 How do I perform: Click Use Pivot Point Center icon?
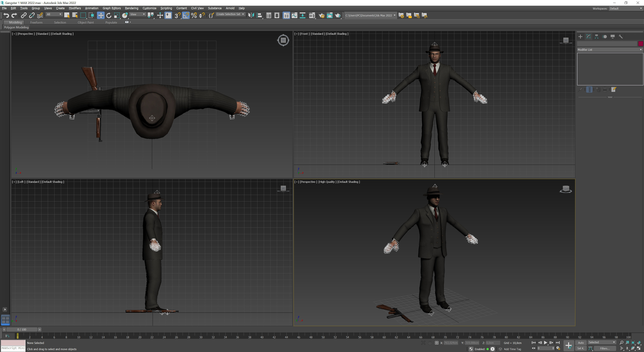coord(151,15)
